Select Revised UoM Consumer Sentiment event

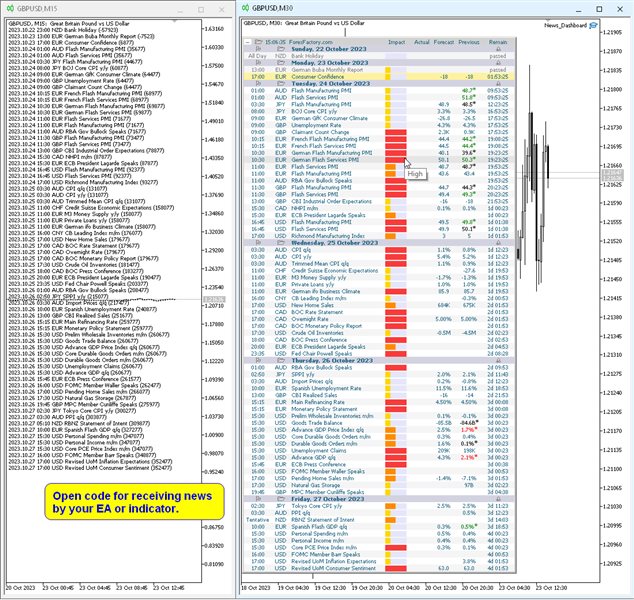(x=333, y=568)
